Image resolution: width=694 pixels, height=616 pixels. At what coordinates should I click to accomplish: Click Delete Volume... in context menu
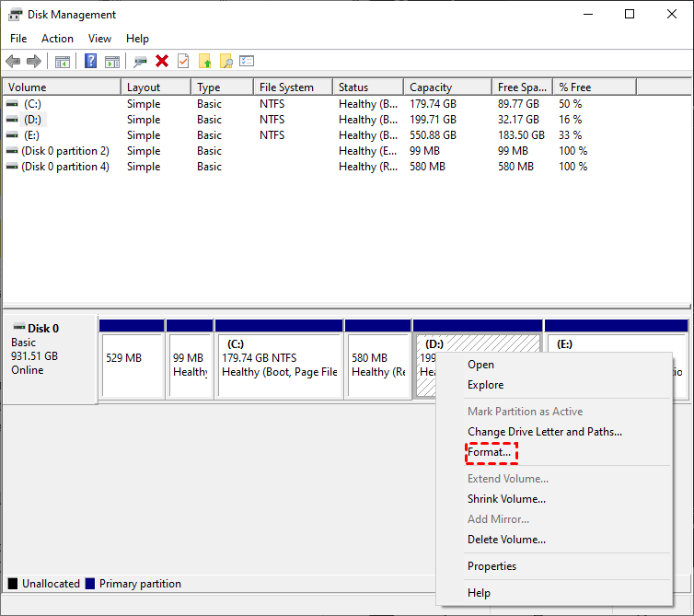506,540
